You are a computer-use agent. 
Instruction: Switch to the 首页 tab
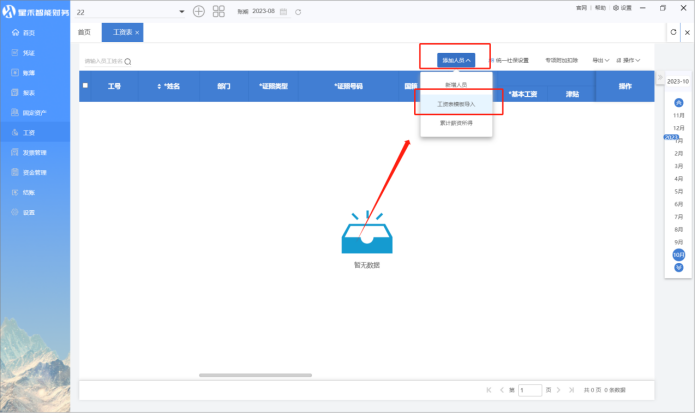(85, 33)
